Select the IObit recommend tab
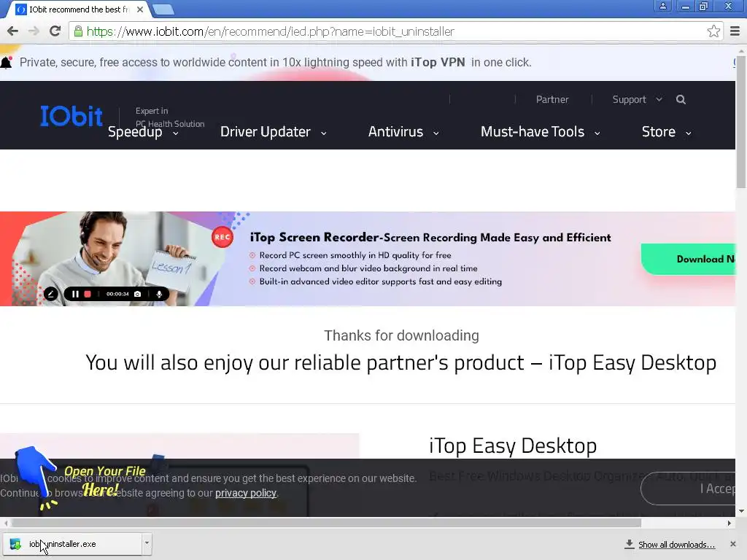This screenshot has width=747, height=560. (x=79, y=9)
